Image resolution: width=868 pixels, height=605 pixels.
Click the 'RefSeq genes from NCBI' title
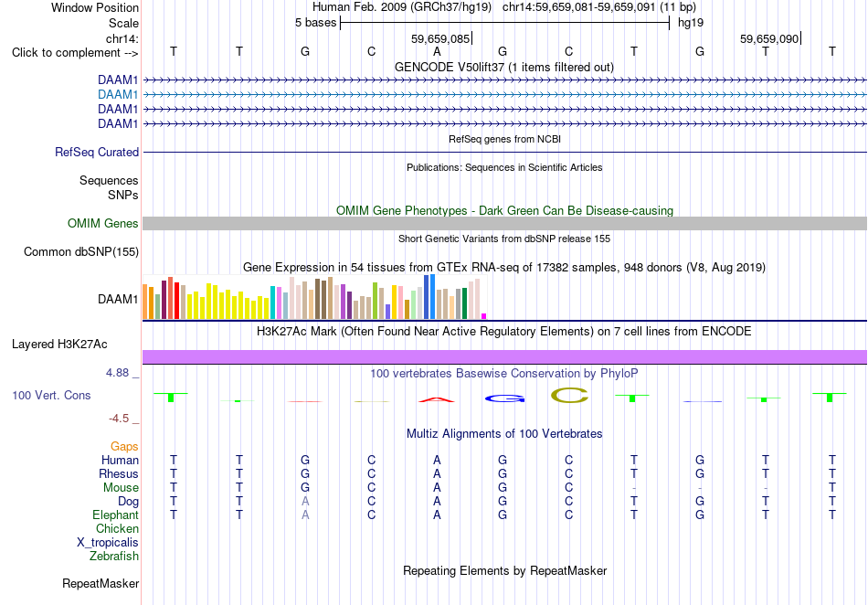(504, 140)
